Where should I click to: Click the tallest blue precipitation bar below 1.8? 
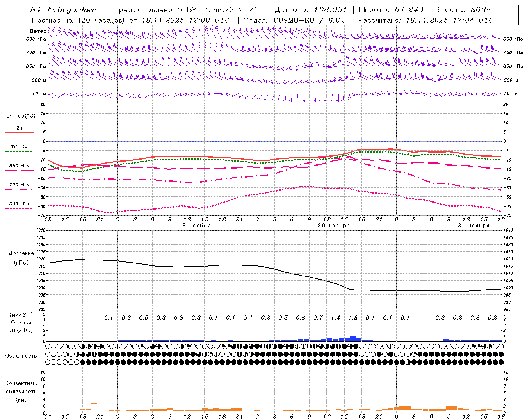point(353,339)
